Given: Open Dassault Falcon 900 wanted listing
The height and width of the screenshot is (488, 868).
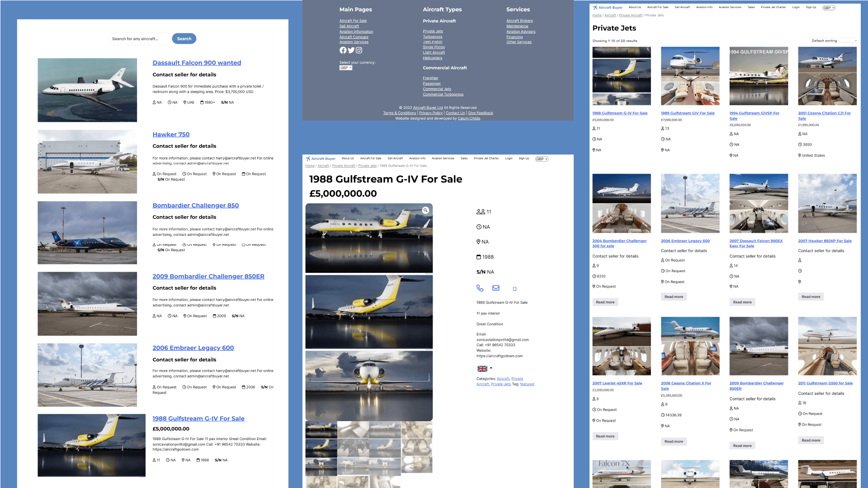Looking at the screenshot, I should [x=197, y=63].
